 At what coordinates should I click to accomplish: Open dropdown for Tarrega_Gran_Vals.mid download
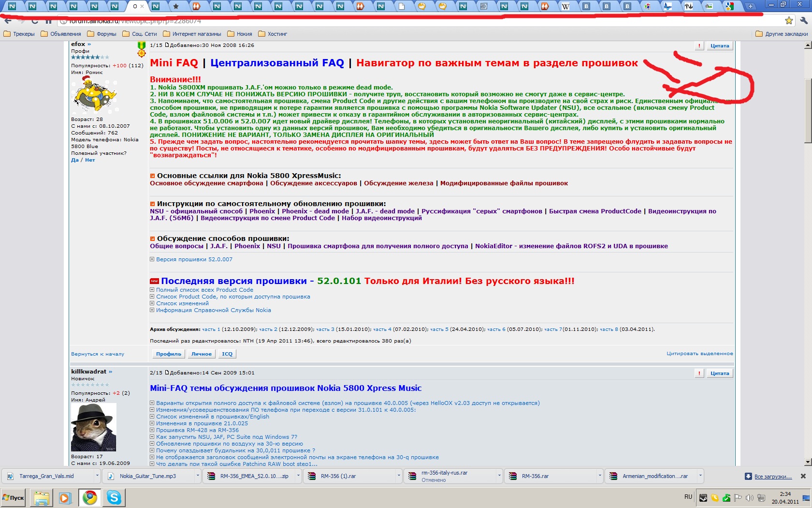pos(97,476)
